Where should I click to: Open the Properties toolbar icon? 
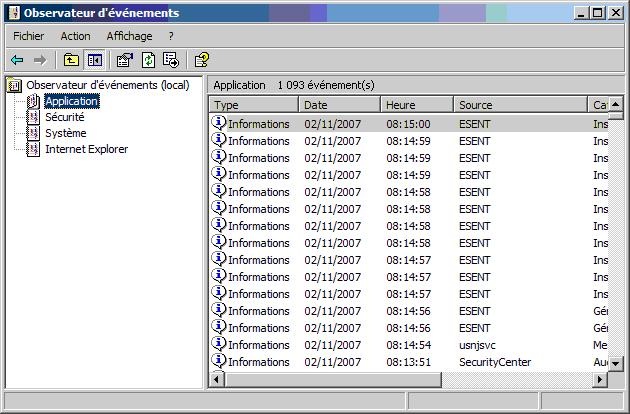pos(125,60)
